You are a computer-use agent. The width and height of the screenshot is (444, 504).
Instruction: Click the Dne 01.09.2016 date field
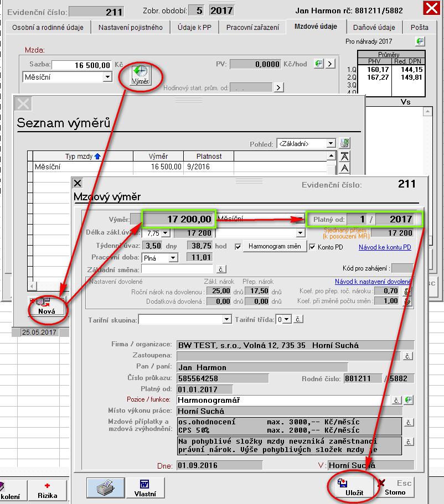click(219, 465)
